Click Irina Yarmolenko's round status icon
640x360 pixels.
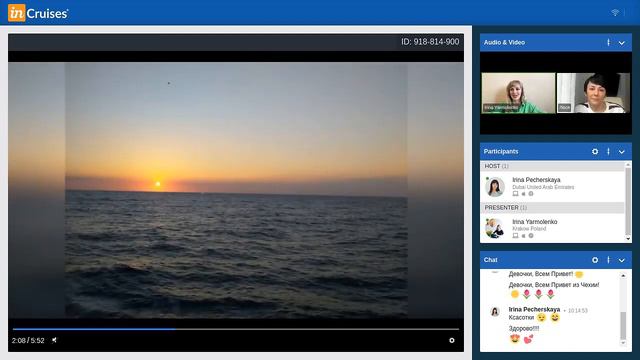531,236
